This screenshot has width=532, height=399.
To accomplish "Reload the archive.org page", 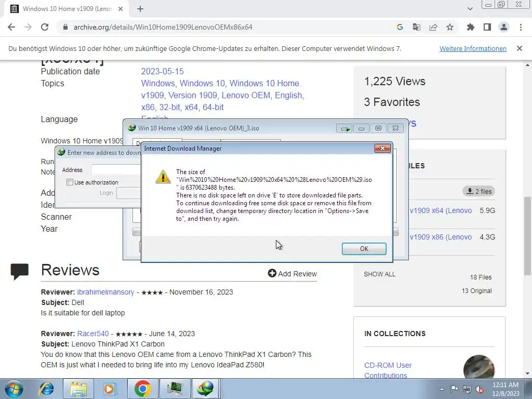I will pyautogui.click(x=45, y=27).
